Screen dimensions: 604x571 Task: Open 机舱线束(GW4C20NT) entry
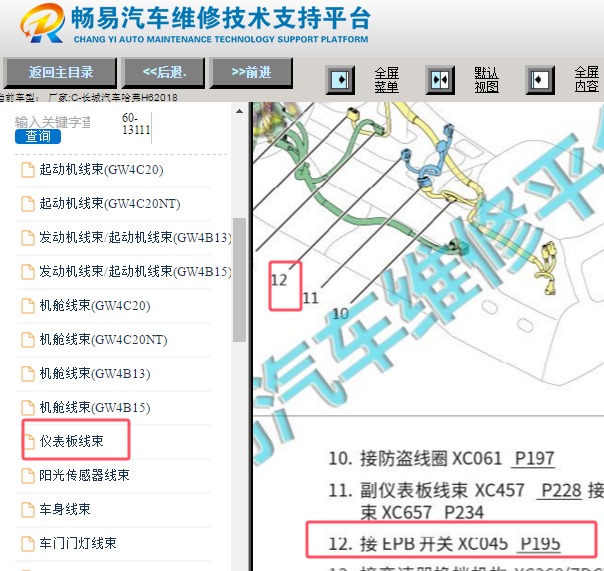pyautogui.click(x=103, y=340)
